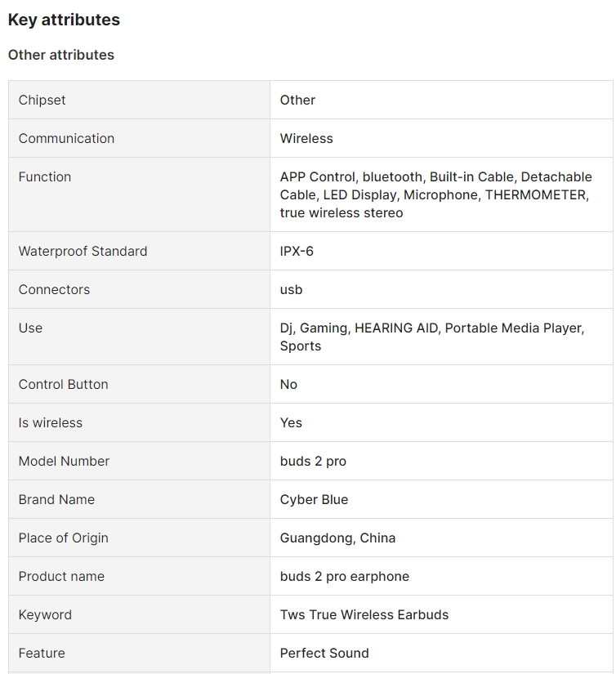Click the "Guangdong, China" origin value

(337, 538)
